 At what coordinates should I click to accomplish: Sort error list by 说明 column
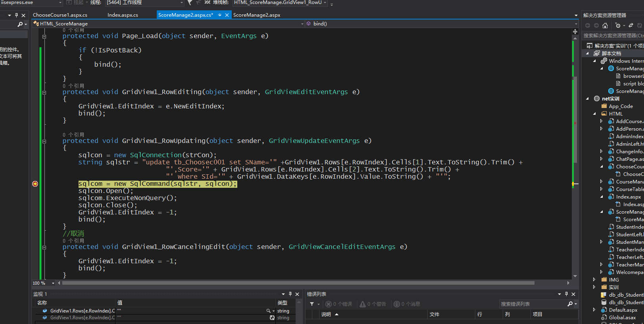pos(373,314)
